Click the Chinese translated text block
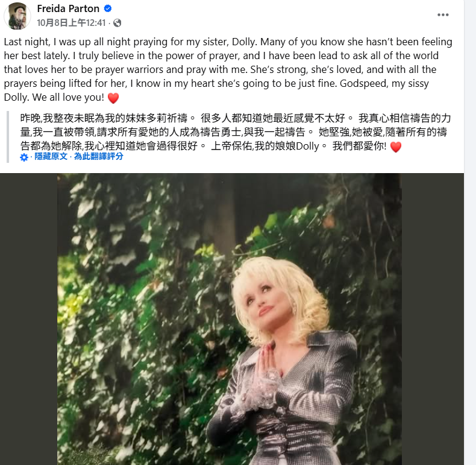This screenshot has width=476, height=465. tap(235, 132)
